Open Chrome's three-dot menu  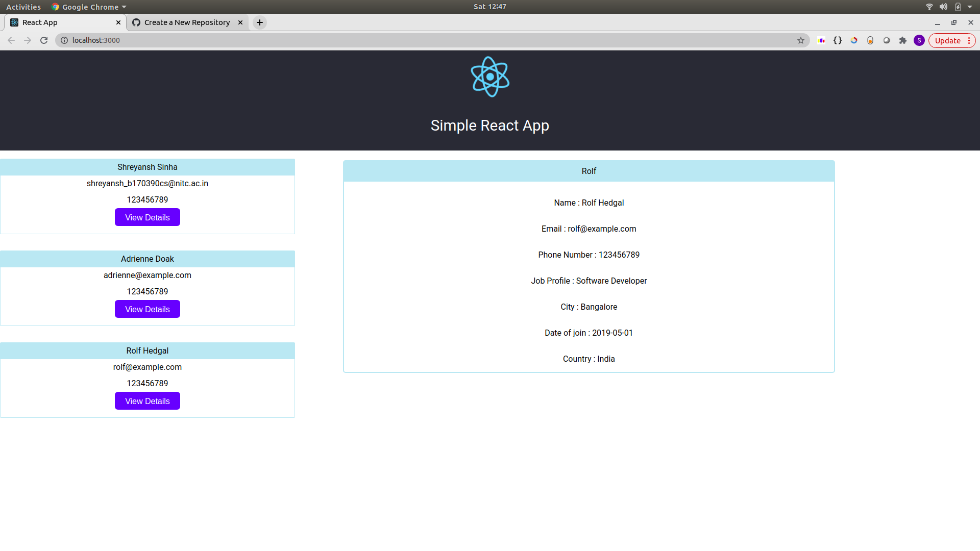(969, 40)
